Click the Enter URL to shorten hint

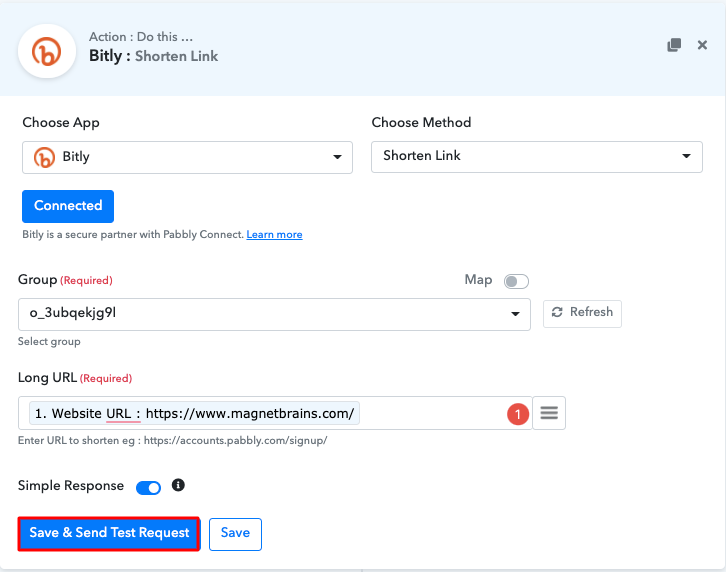click(x=172, y=440)
